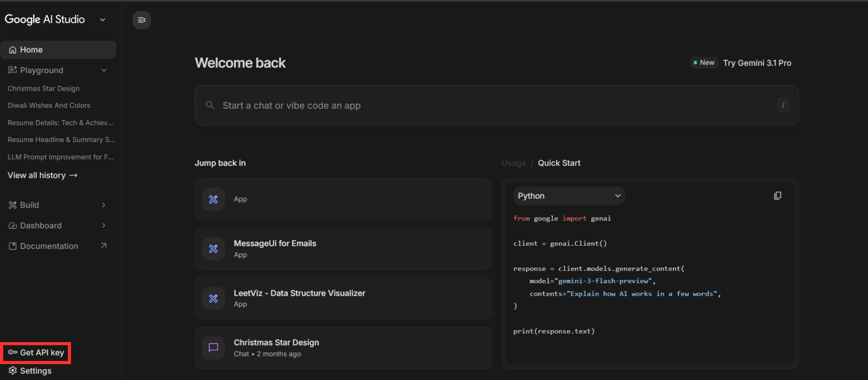Expand the Dashboard section chevron
This screenshot has width=868, height=380.
point(104,226)
